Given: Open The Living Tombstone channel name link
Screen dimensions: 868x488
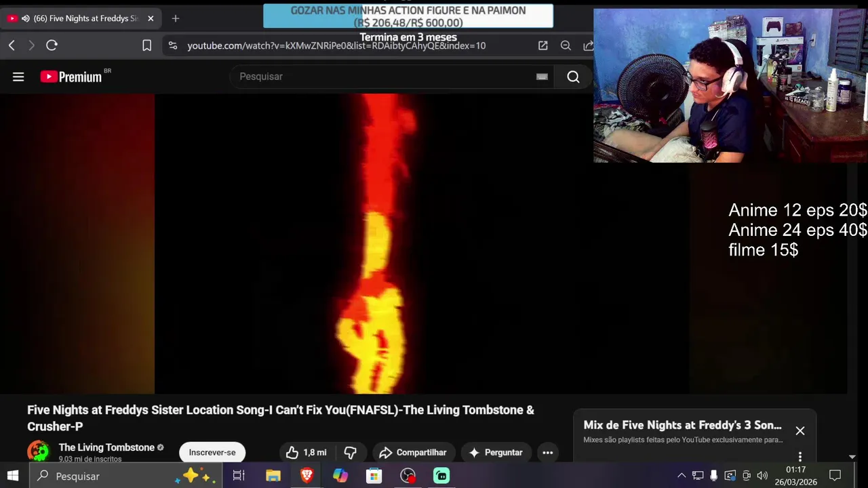Looking at the screenshot, I should click(x=106, y=447).
